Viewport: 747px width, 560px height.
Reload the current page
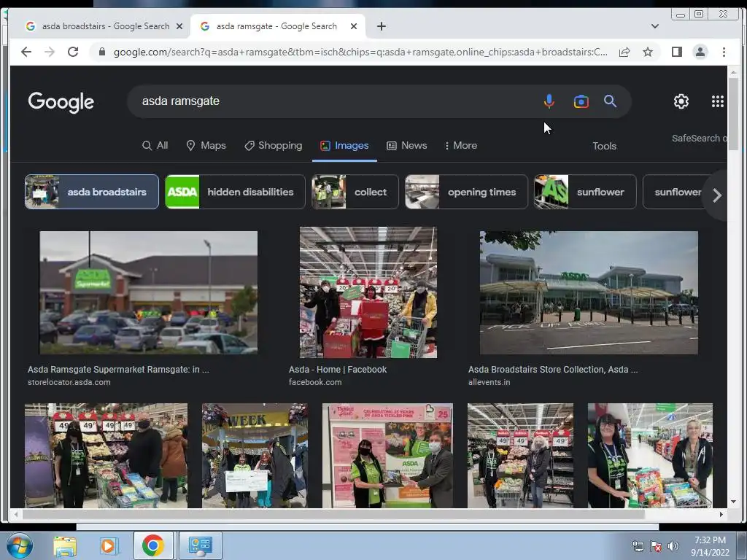coord(73,52)
